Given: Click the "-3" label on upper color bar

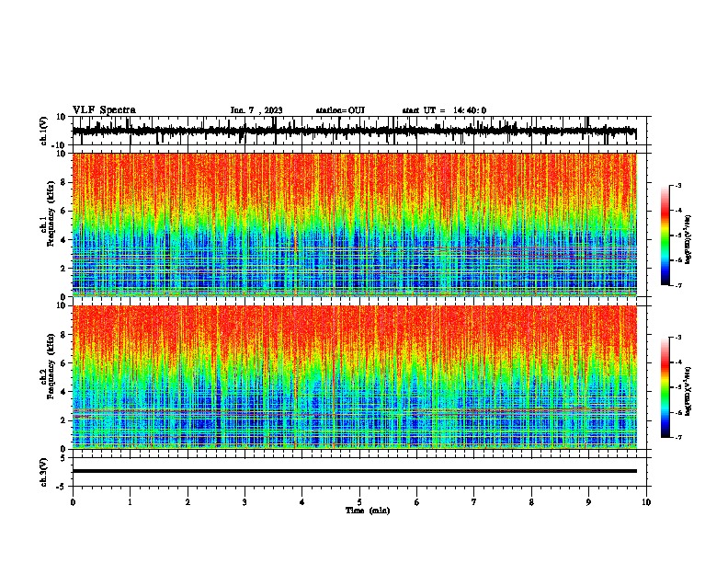Looking at the screenshot, I should tap(677, 185).
